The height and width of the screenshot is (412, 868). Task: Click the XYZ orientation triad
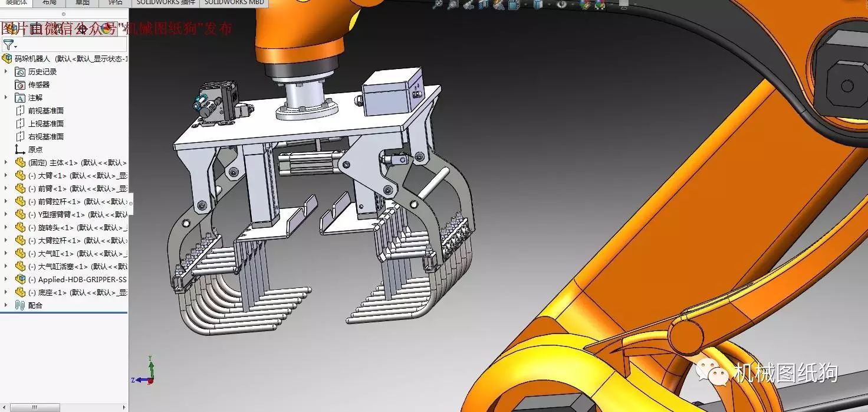point(147,373)
